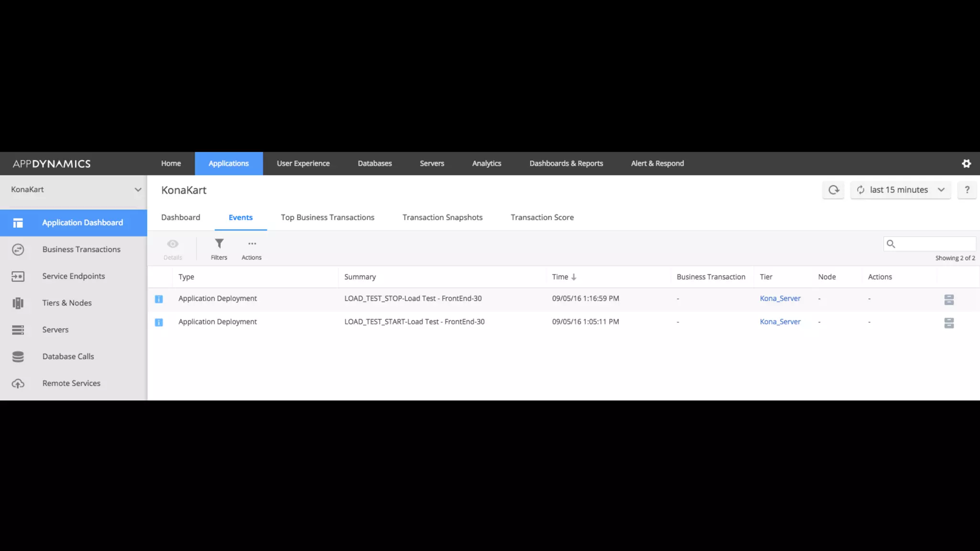Click the help question mark icon
980x551 pixels.
coord(967,190)
